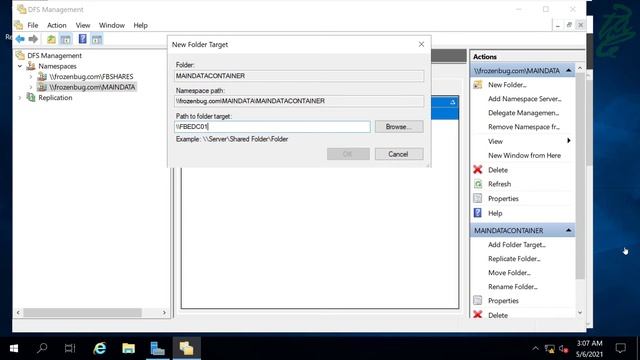Click Refresh in the Actions pane
The image size is (640, 360).
500,184
